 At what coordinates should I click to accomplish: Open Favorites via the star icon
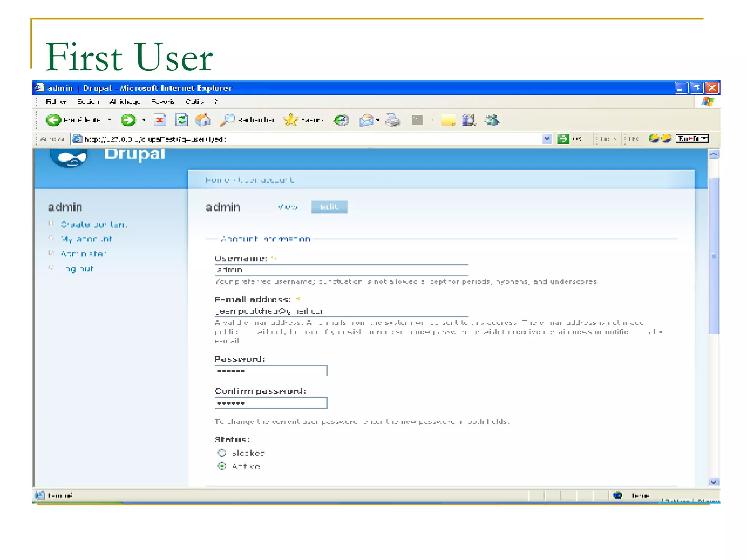point(291,120)
